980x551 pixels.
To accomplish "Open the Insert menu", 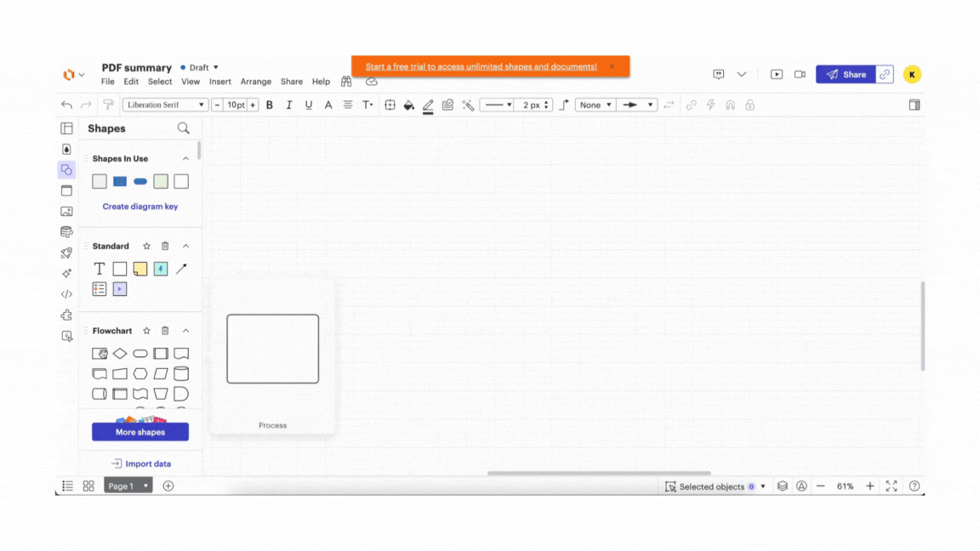I will [x=220, y=82].
